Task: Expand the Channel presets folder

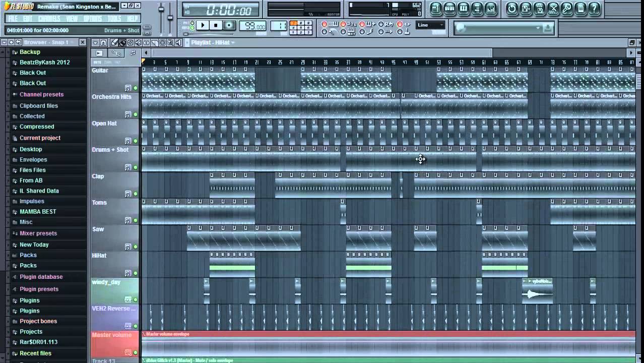Action: [x=41, y=94]
